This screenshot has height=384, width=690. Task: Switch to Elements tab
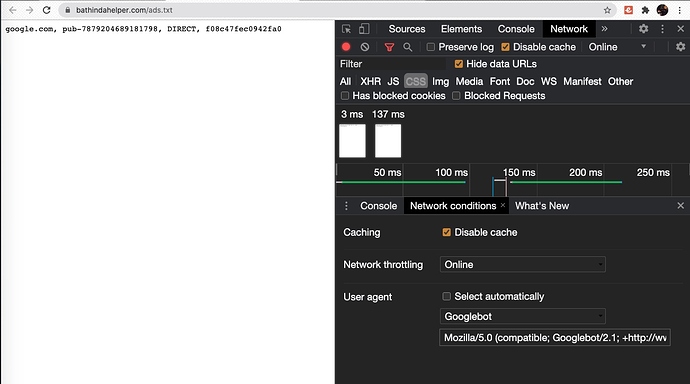461,29
